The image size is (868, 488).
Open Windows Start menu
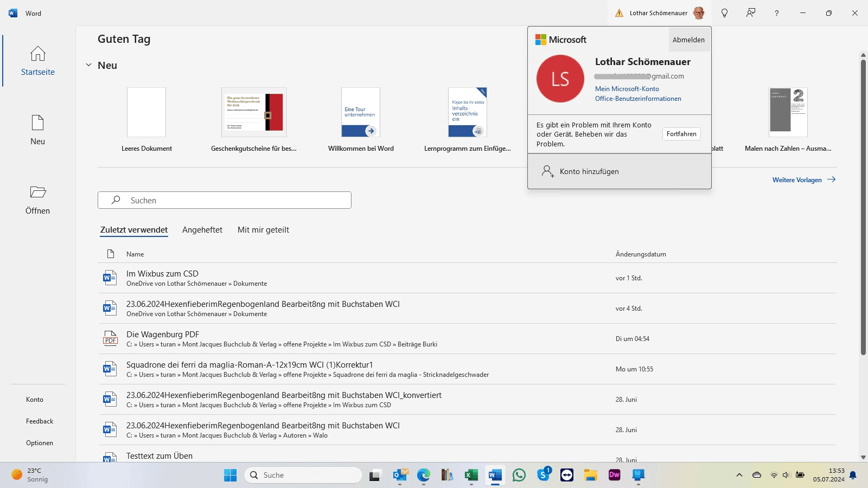tap(230, 475)
